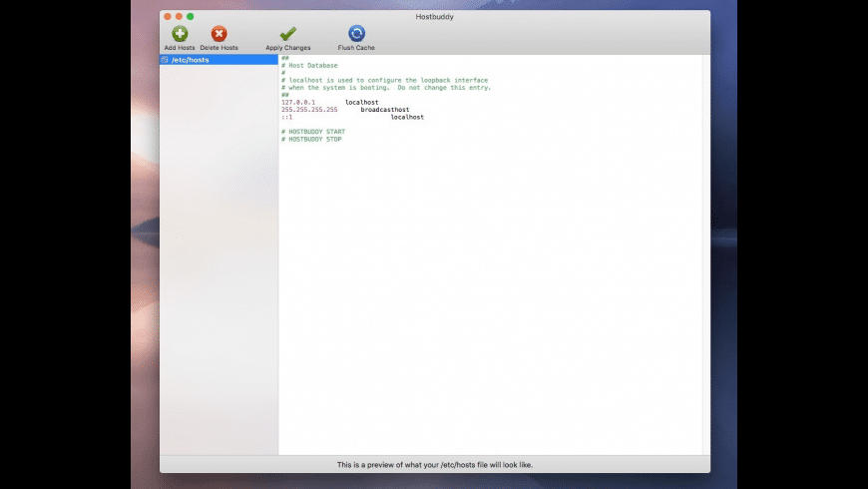Click the green Add Hosts icon
This screenshot has width=868, height=489.
[x=180, y=34]
